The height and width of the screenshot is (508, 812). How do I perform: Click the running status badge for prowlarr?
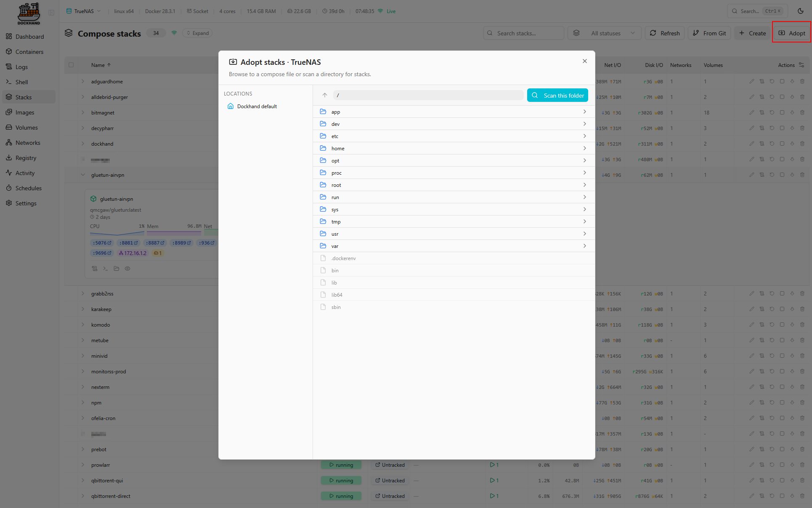coord(341,465)
